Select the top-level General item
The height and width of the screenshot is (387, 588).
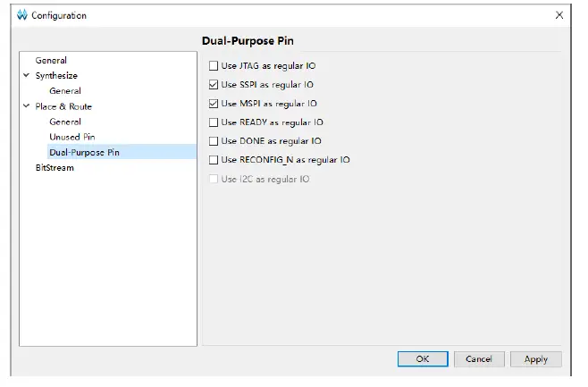point(51,61)
